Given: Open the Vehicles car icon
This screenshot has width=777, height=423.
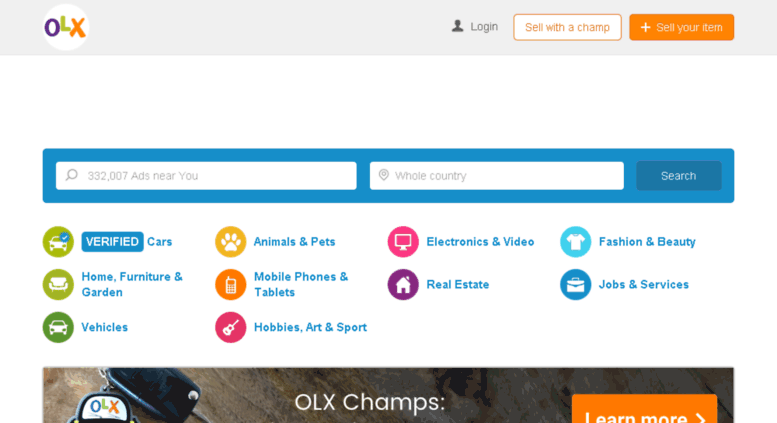Looking at the screenshot, I should [58, 327].
